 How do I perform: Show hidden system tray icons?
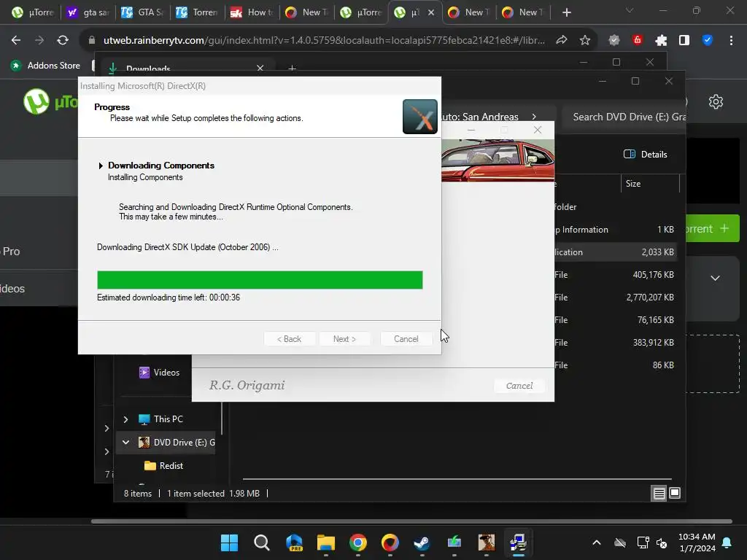click(597, 542)
